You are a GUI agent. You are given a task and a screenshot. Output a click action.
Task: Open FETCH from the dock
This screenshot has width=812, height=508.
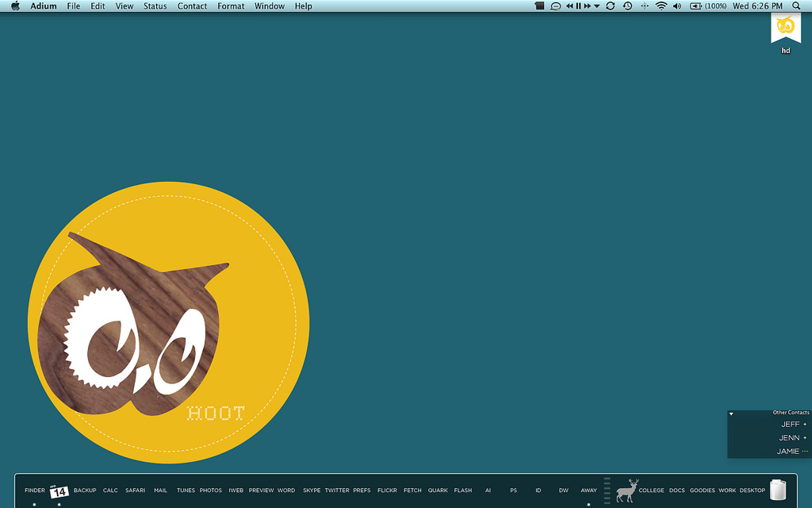tap(412, 491)
